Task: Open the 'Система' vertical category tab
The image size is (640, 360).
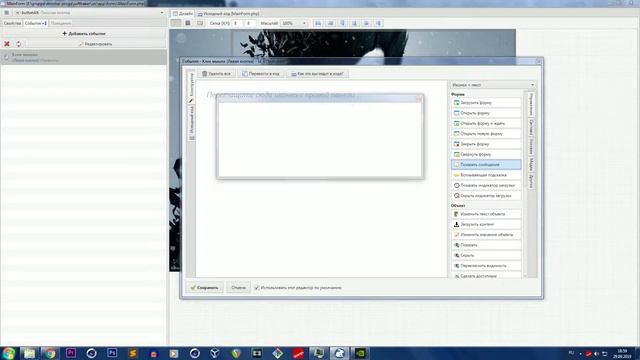Action: click(531, 128)
